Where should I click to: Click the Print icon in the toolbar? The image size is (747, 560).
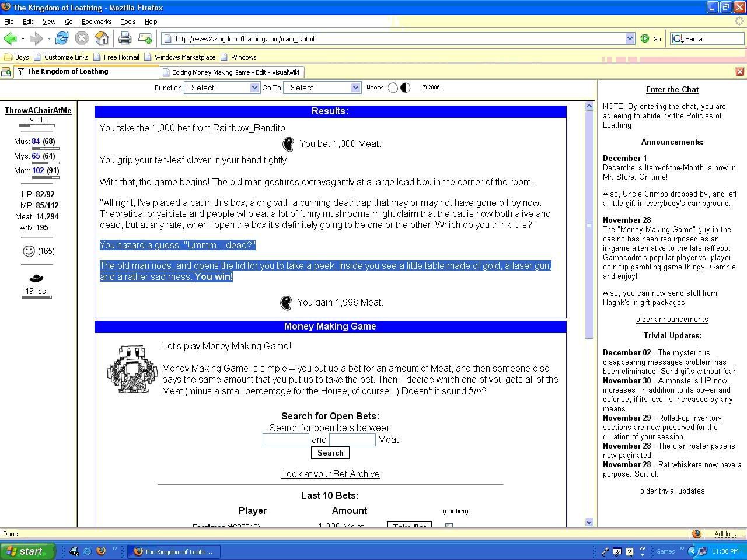click(x=125, y=39)
